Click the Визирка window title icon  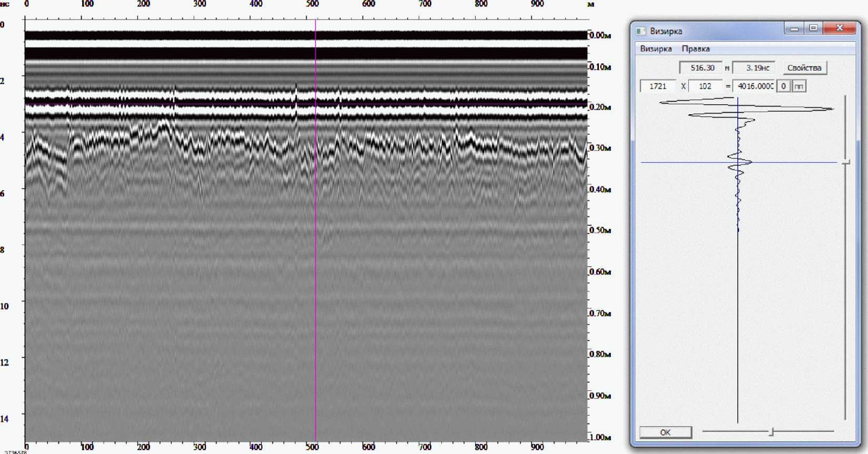point(641,31)
